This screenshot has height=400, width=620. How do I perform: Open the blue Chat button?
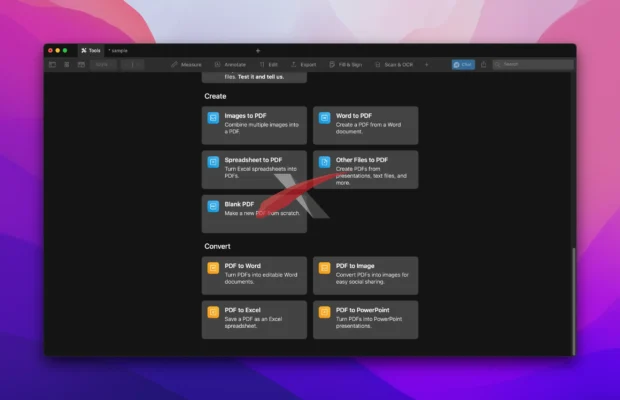point(463,64)
